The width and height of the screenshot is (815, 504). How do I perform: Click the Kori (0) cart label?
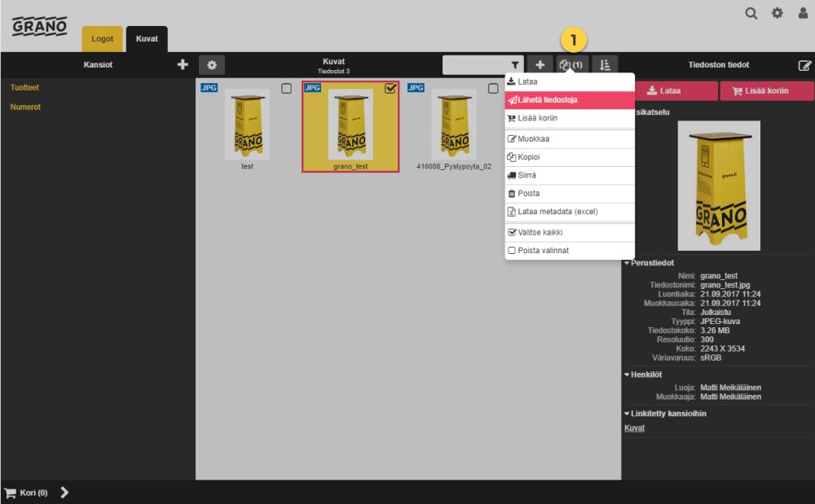(33, 493)
